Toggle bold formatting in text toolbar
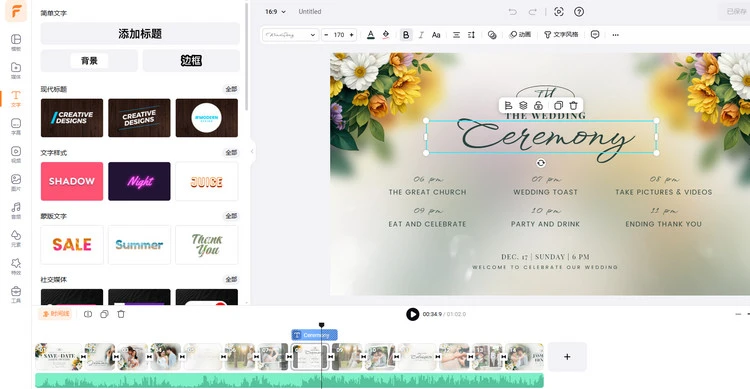Screen dimensions: 750x389 coord(406,35)
